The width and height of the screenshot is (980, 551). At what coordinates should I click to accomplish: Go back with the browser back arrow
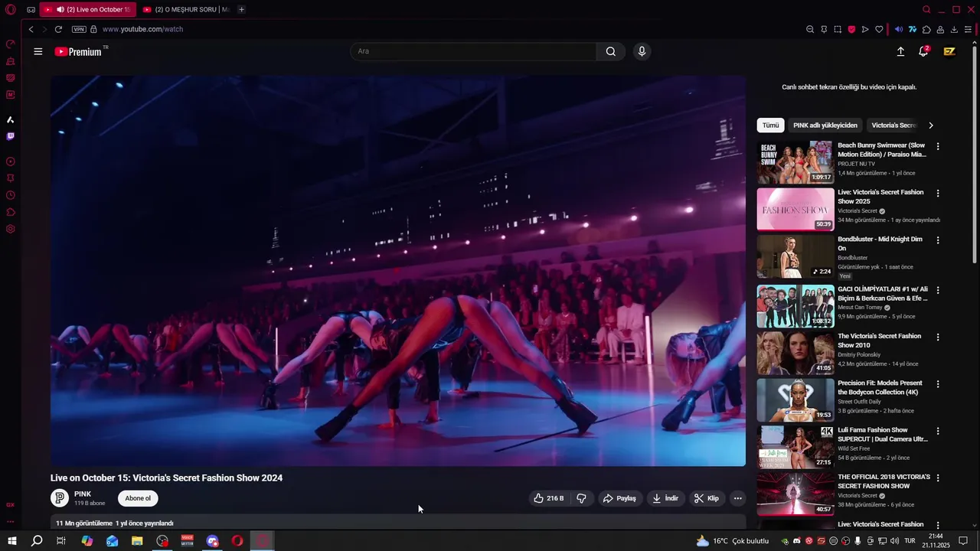coord(31,29)
